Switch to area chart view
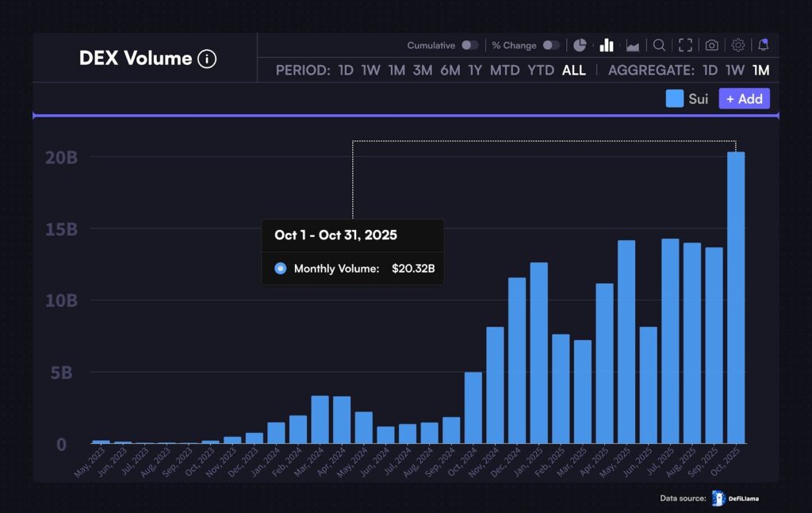 point(633,45)
